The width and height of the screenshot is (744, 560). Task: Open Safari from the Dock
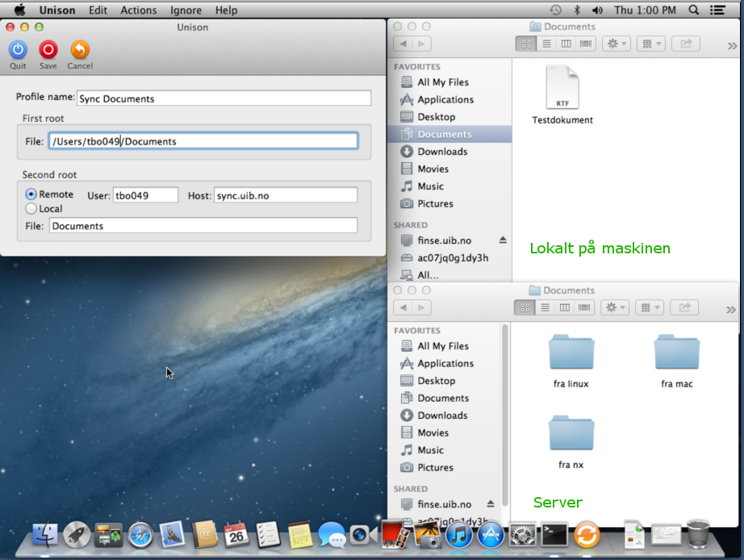140,534
